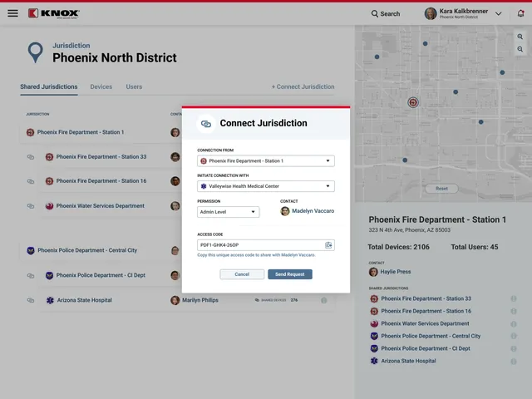Viewport: 532px width, 399px height.
Task: Click contact Madelyn Vaccaro link
Action: click(x=313, y=211)
